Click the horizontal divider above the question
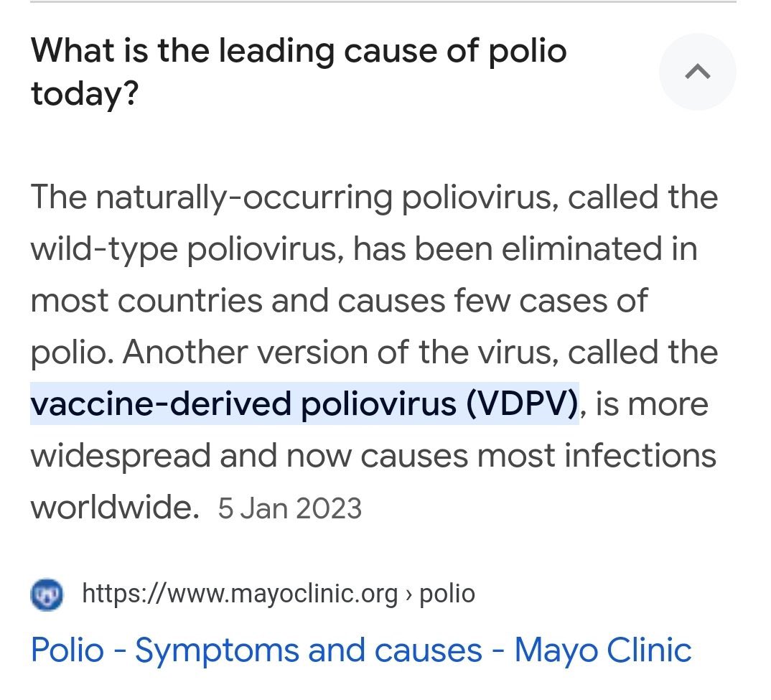 click(385, 2)
